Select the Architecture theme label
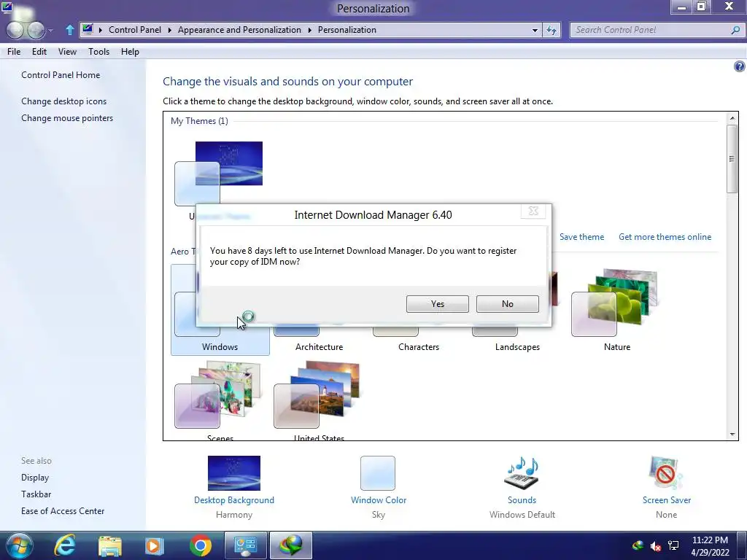747x560 pixels. point(320,346)
